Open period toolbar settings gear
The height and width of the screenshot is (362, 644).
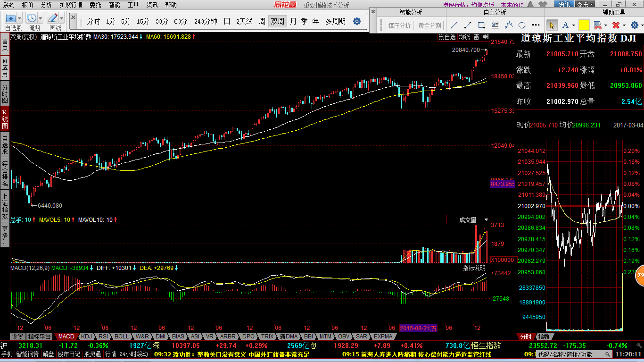(357, 21)
